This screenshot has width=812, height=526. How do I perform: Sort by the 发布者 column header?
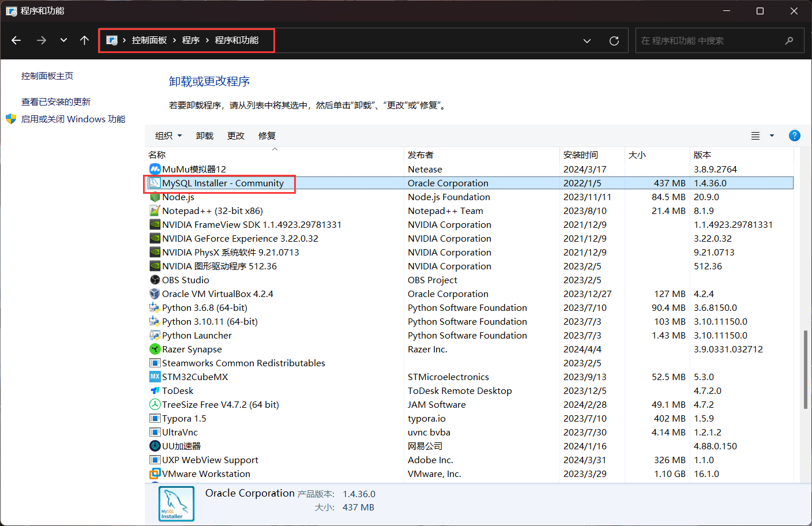pos(482,155)
